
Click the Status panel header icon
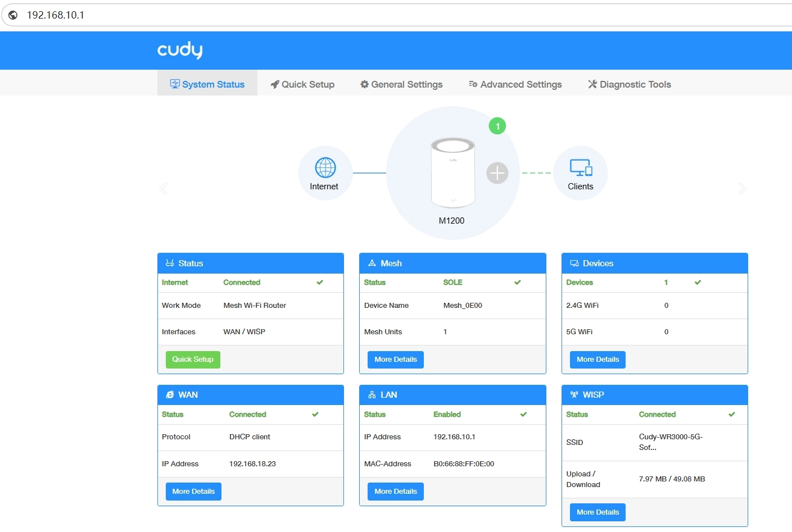point(170,263)
